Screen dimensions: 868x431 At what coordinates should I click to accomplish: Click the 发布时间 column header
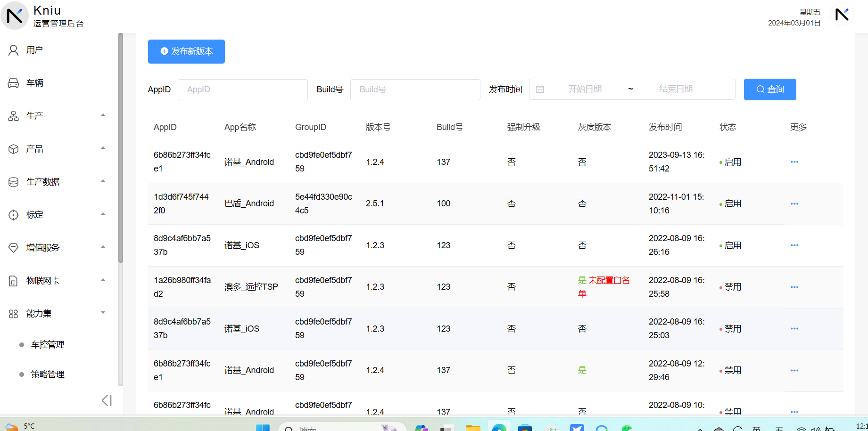coord(665,127)
